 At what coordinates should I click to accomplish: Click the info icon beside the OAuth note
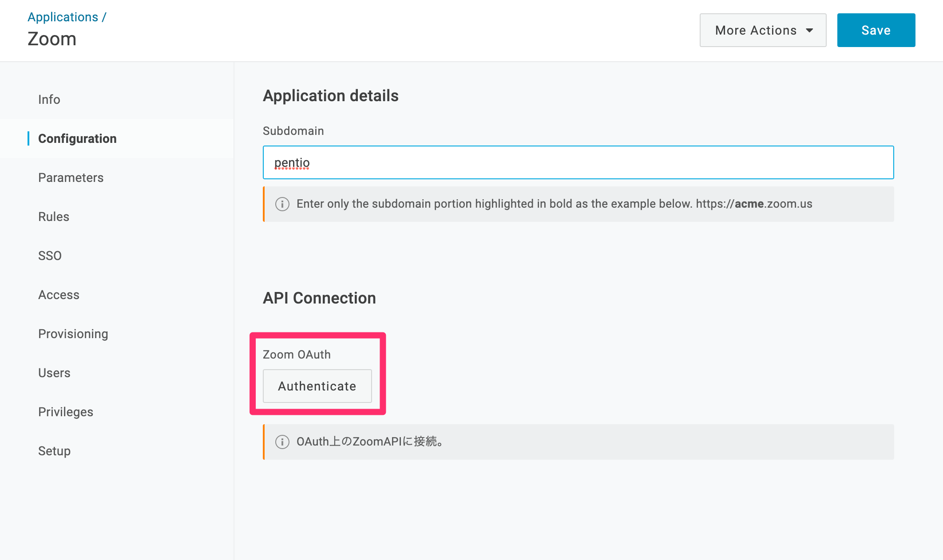(x=282, y=442)
